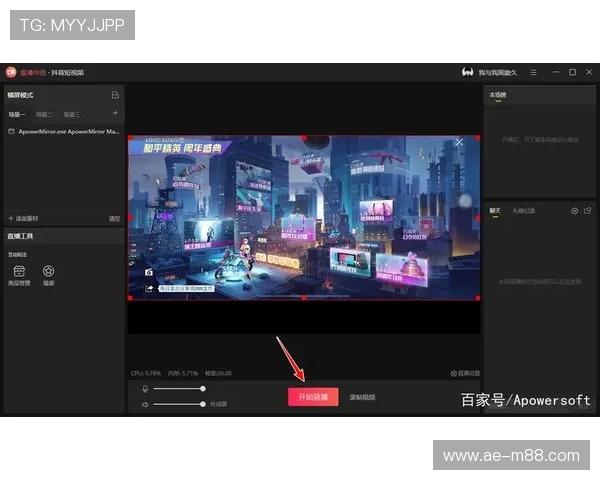Click the share arrow icon in preview
This screenshot has height=480, width=600.
point(149,288)
